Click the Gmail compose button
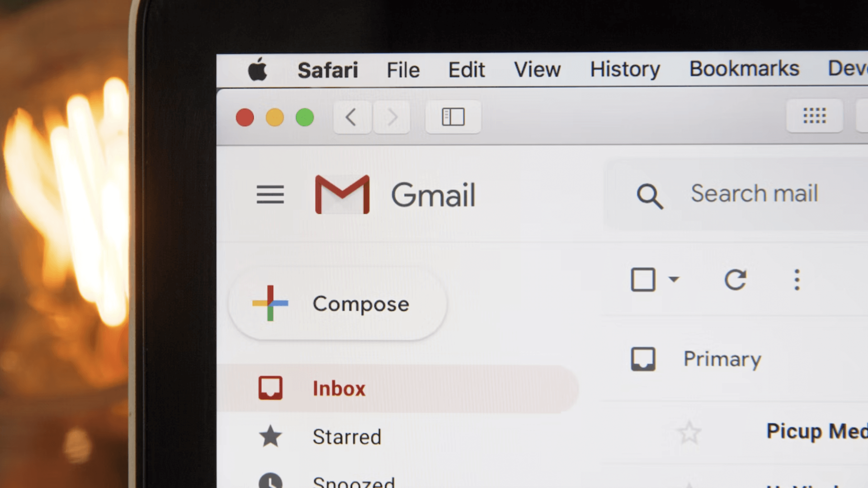This screenshot has height=488, width=868. pyautogui.click(x=338, y=304)
